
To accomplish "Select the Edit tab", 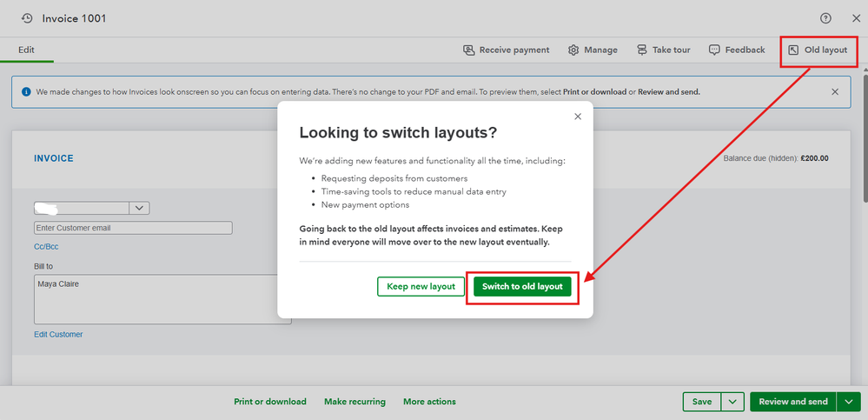I will point(26,50).
